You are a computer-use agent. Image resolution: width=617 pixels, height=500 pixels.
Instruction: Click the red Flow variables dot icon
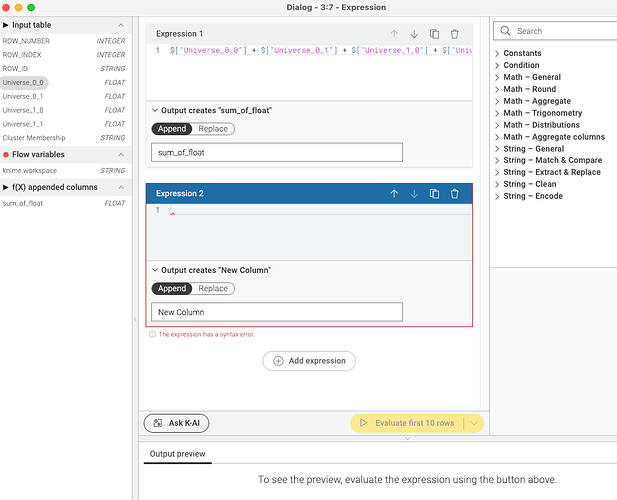[x=6, y=155]
